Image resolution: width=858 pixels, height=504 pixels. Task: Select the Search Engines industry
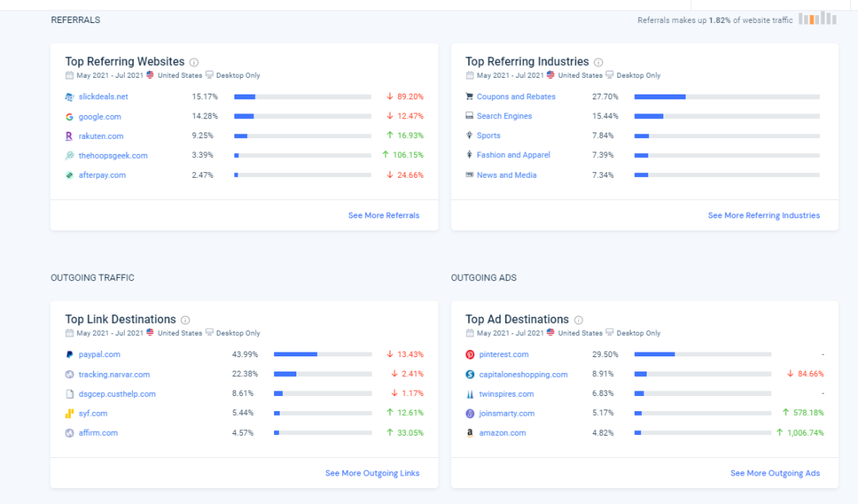coord(504,117)
